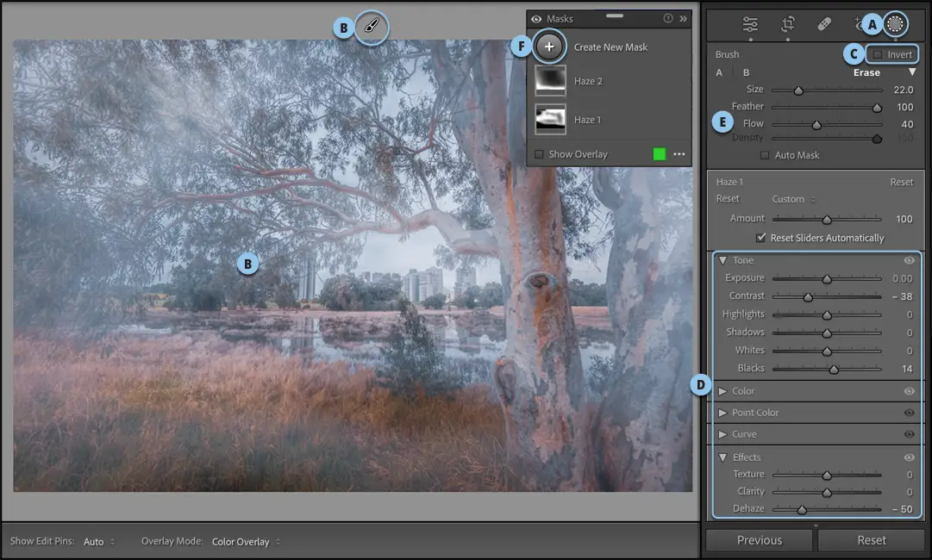Image resolution: width=932 pixels, height=560 pixels.
Task: Click the Contrast value -38
Action: click(x=903, y=296)
